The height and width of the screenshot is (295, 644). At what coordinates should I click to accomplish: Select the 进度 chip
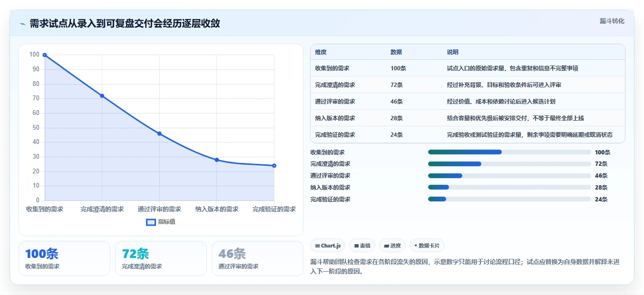tap(392, 246)
